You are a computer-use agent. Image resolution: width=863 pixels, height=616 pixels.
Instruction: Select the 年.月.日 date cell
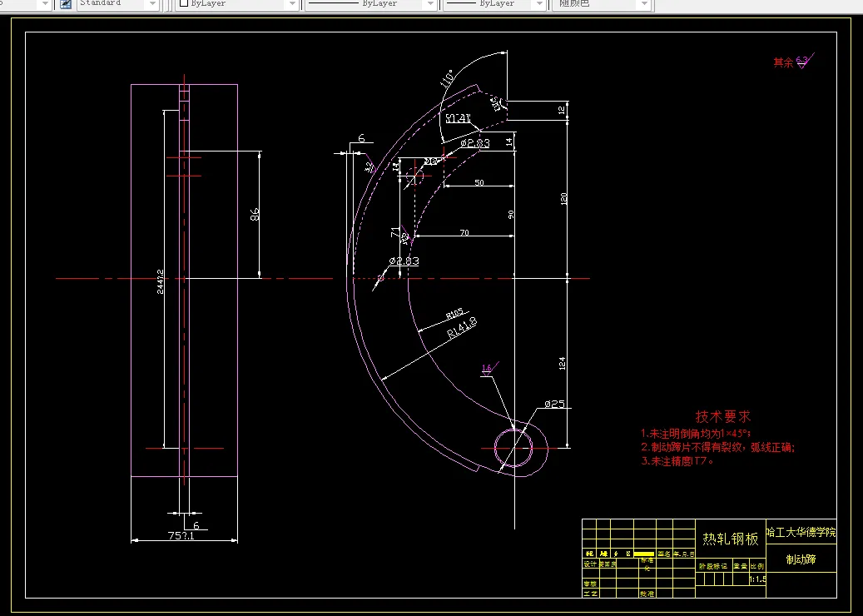tap(683, 554)
